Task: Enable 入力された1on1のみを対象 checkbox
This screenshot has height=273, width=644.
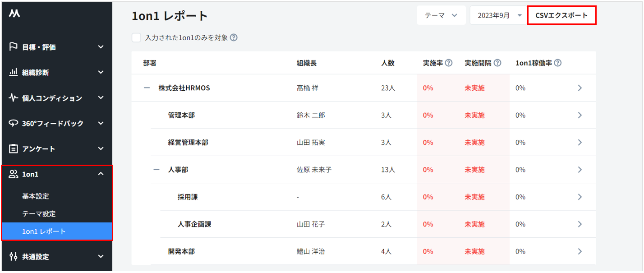Action: (137, 38)
